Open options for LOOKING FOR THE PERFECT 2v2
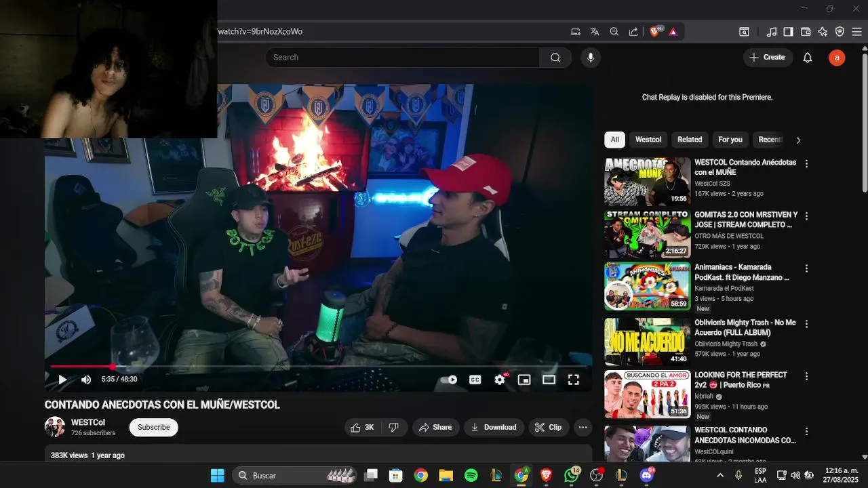This screenshot has height=488, width=868. [x=806, y=376]
